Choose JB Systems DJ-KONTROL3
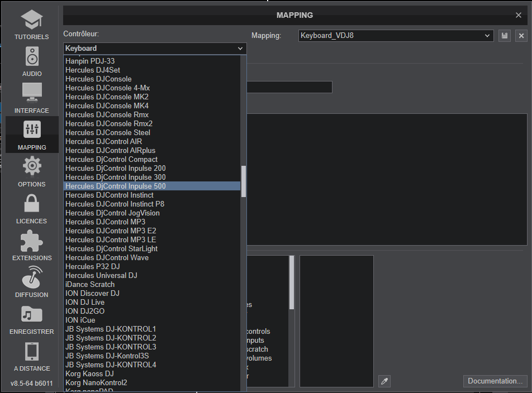This screenshot has width=532, height=393. 152,347
